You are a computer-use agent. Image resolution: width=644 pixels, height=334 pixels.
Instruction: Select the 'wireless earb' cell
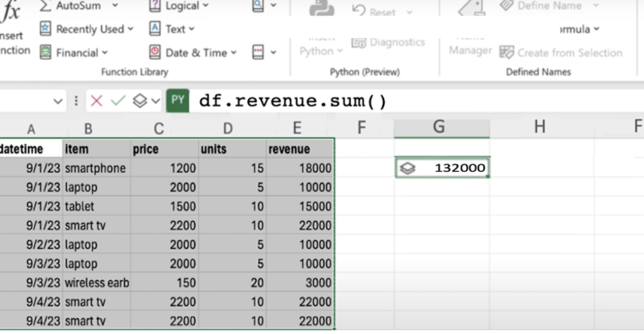(97, 282)
